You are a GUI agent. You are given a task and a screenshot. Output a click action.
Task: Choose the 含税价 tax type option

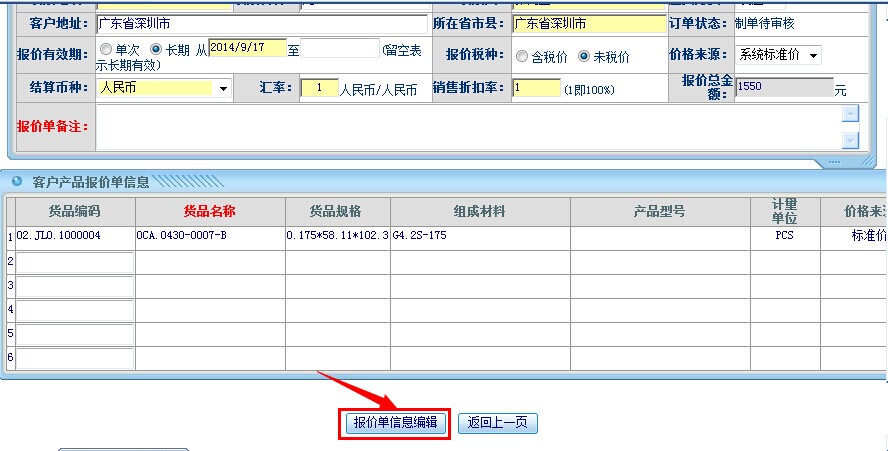[x=522, y=57]
